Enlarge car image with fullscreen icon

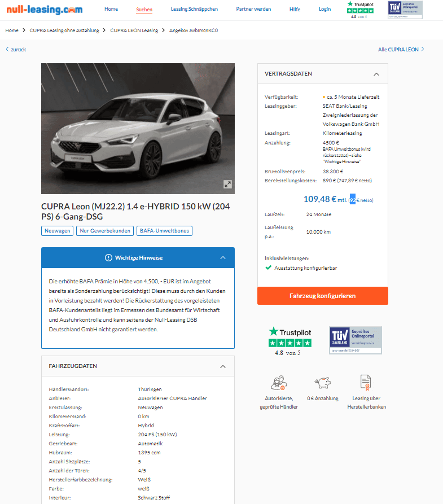point(227,184)
